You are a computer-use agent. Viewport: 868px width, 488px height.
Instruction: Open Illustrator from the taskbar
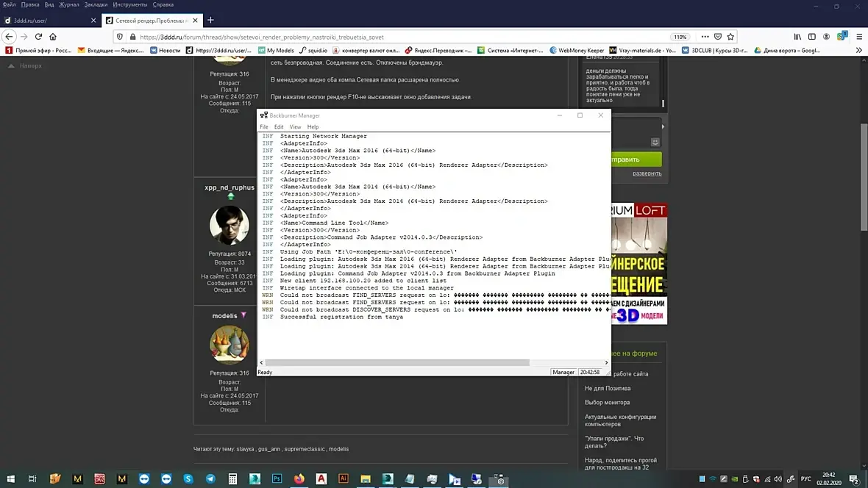(344, 478)
